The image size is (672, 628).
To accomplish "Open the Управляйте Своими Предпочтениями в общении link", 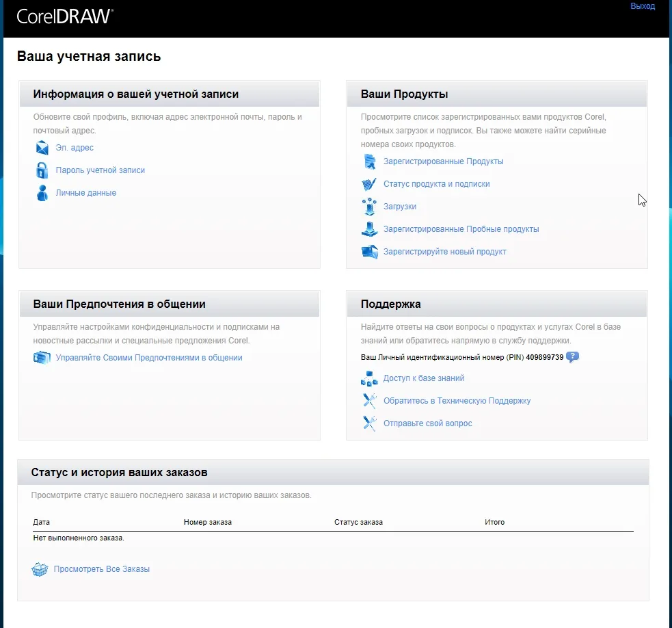I will [x=149, y=358].
